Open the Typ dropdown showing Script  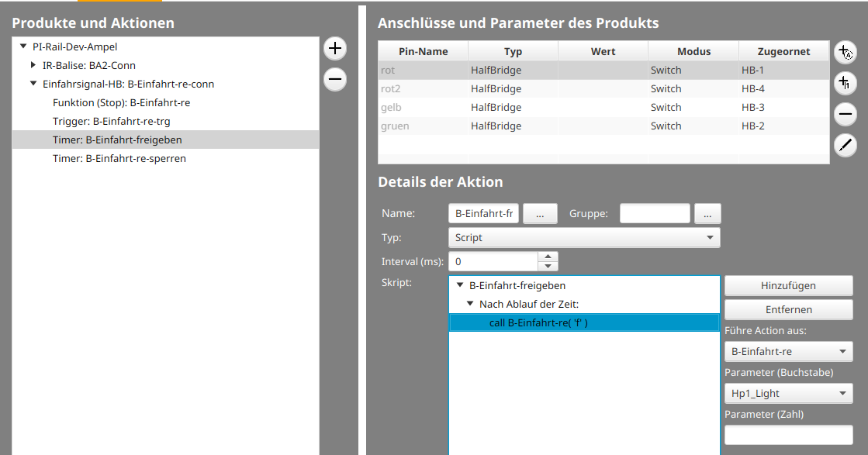tap(583, 237)
